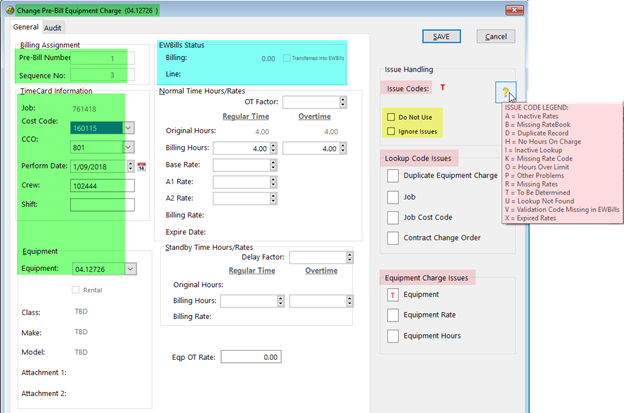Adjust the A2 Rate spinner

click(273, 198)
